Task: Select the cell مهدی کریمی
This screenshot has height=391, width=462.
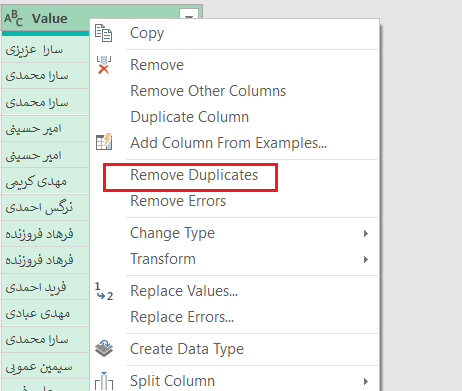Action: tap(45, 181)
